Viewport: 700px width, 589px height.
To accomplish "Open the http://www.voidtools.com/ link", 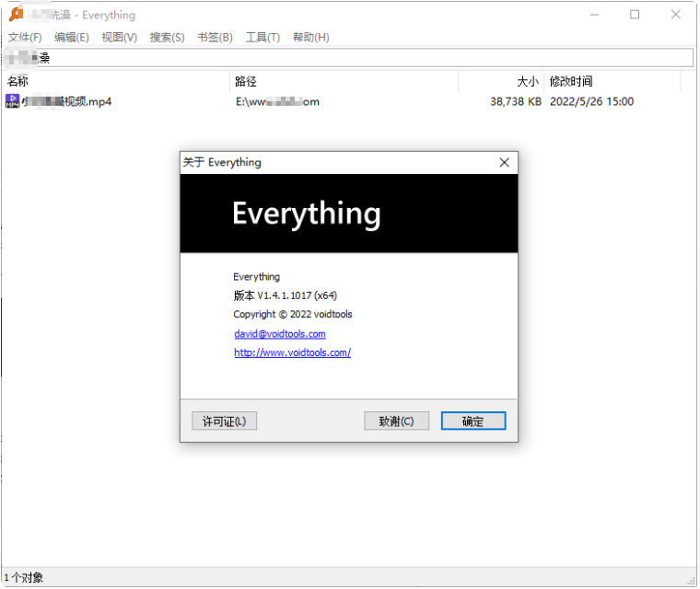I will [x=292, y=353].
